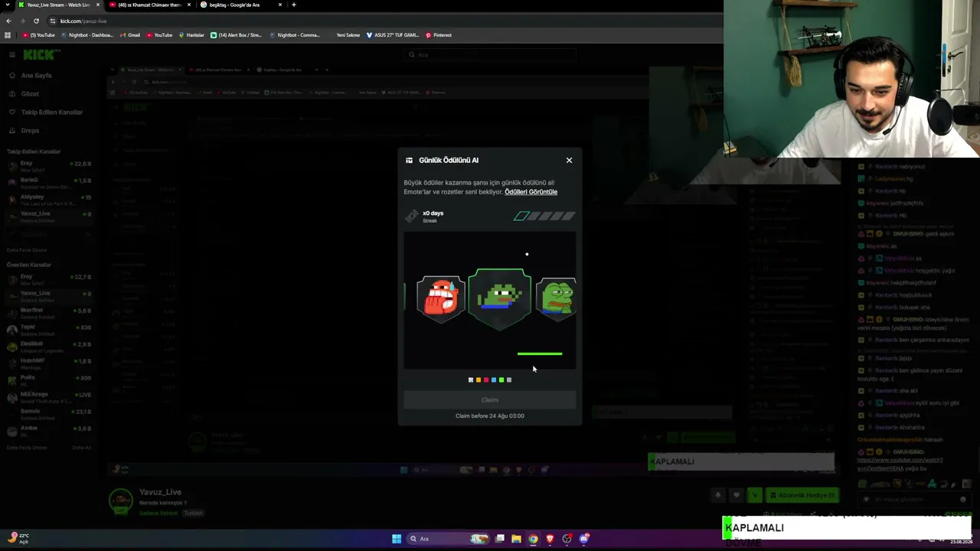
Task: Click the Yavuz_Live channel avatar below stream
Action: click(121, 501)
